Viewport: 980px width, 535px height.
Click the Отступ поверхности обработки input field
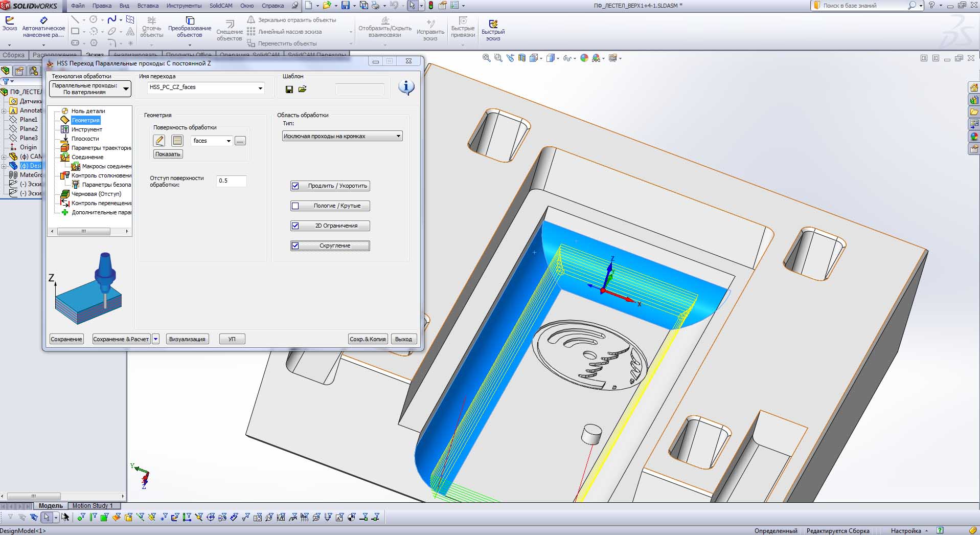point(232,181)
